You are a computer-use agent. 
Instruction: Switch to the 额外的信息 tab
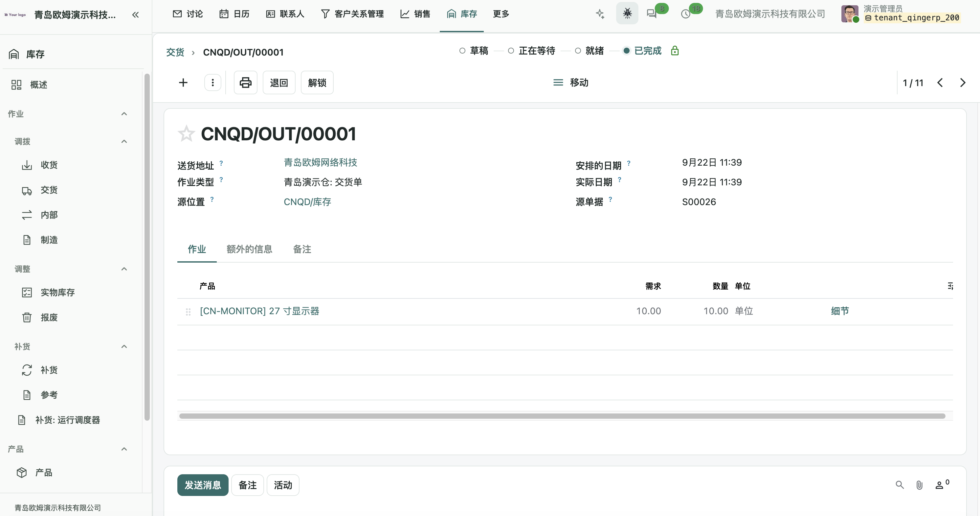249,249
